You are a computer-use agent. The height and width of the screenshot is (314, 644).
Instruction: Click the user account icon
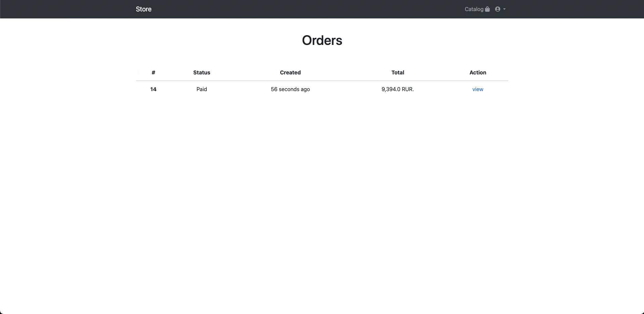pyautogui.click(x=498, y=9)
